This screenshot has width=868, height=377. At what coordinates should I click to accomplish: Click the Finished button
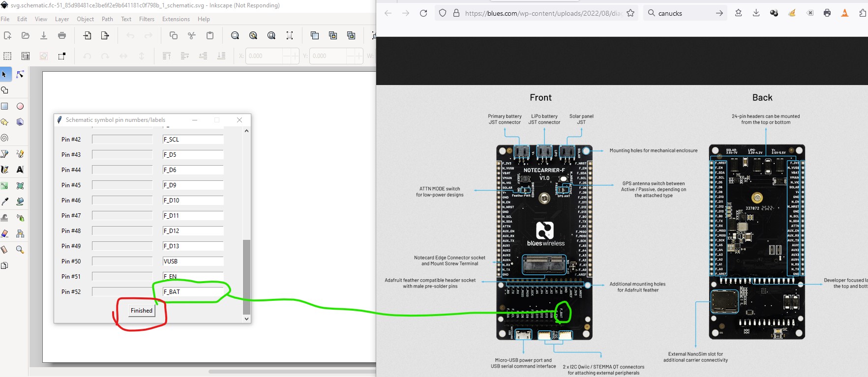[x=142, y=311]
